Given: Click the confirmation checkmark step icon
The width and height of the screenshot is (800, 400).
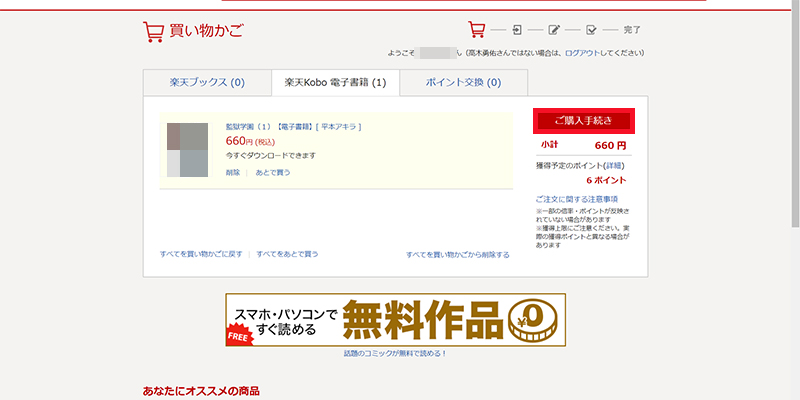Looking at the screenshot, I should click(592, 30).
